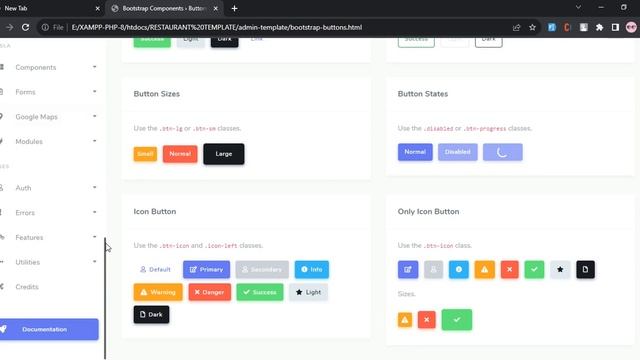The height and width of the screenshot is (360, 640).
Task: Click the orange Small button
Action: (145, 154)
